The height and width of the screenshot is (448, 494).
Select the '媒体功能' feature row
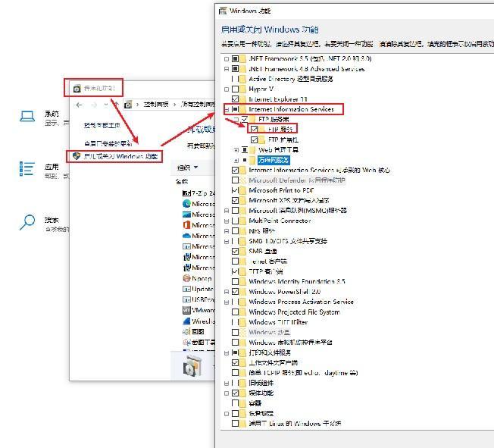[261, 393]
